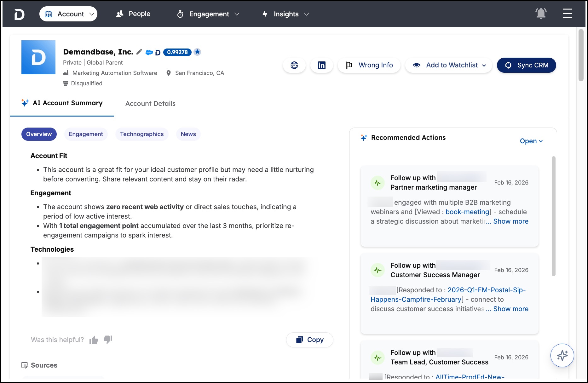Expand the Add to Watchlist dropdown
Screen dimensions: 588x383
coord(449,65)
